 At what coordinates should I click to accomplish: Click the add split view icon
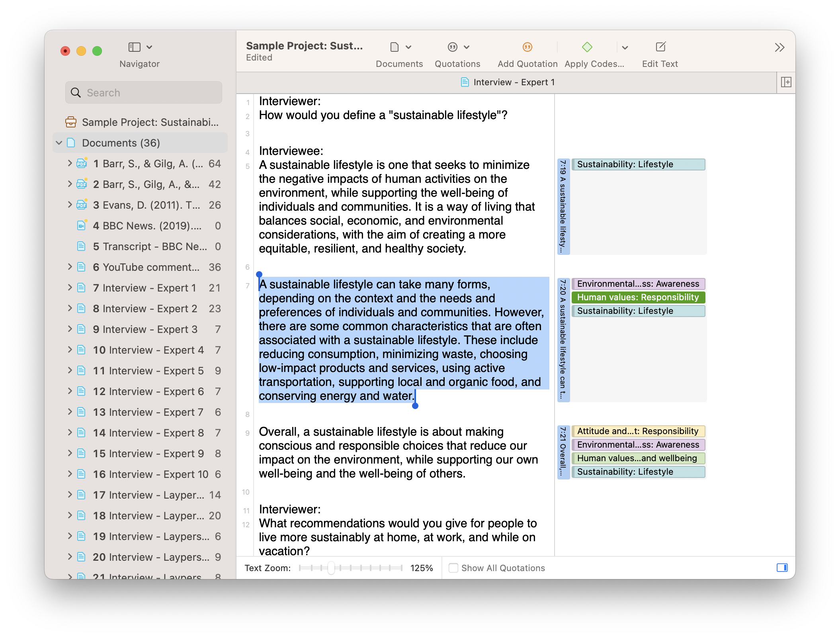point(786,82)
